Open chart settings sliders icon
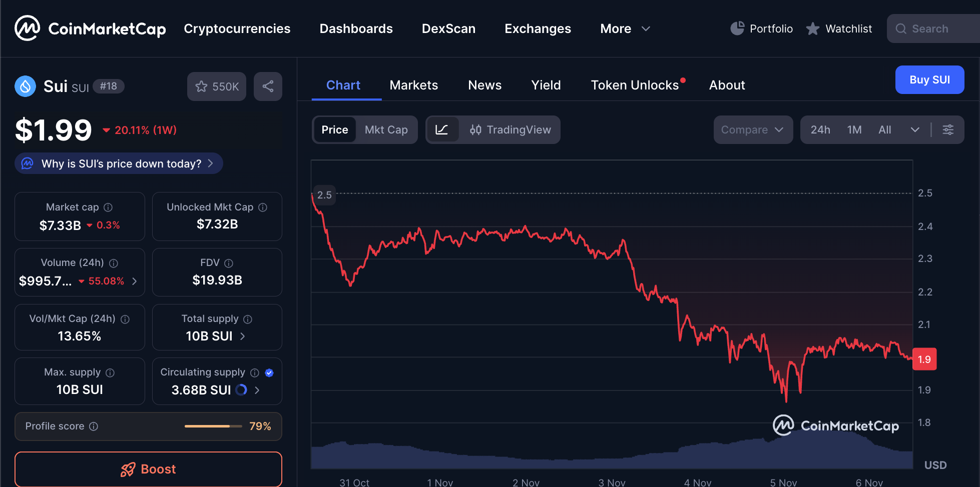980x487 pixels. click(x=947, y=130)
